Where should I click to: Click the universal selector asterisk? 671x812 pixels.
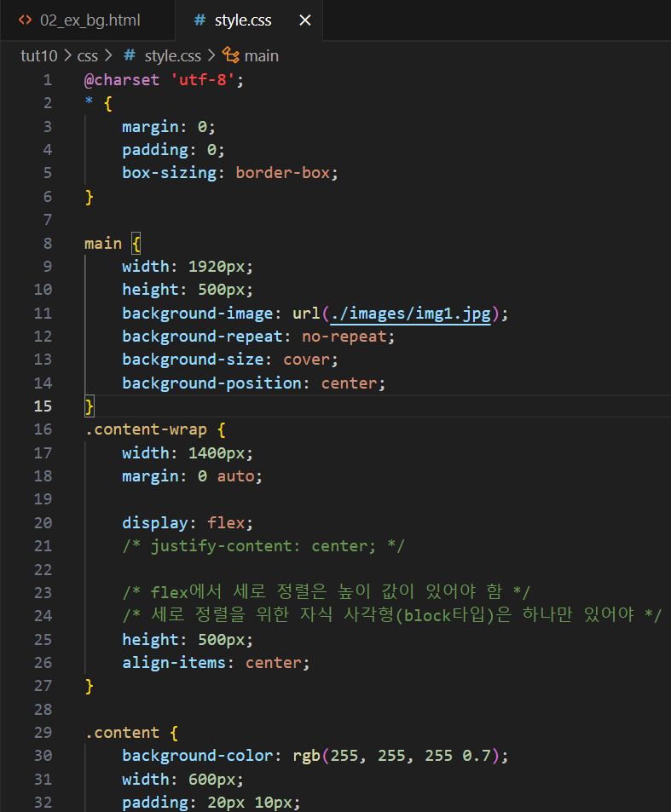tap(90, 101)
